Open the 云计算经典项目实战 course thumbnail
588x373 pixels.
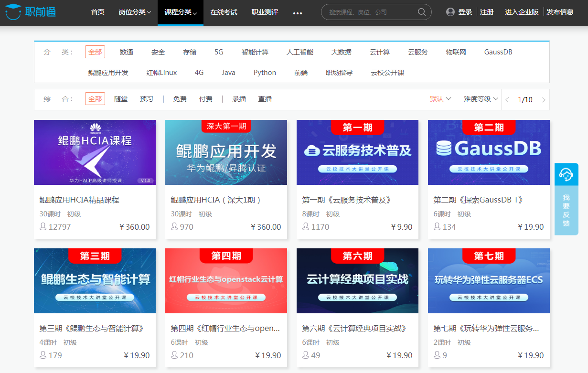(357, 281)
